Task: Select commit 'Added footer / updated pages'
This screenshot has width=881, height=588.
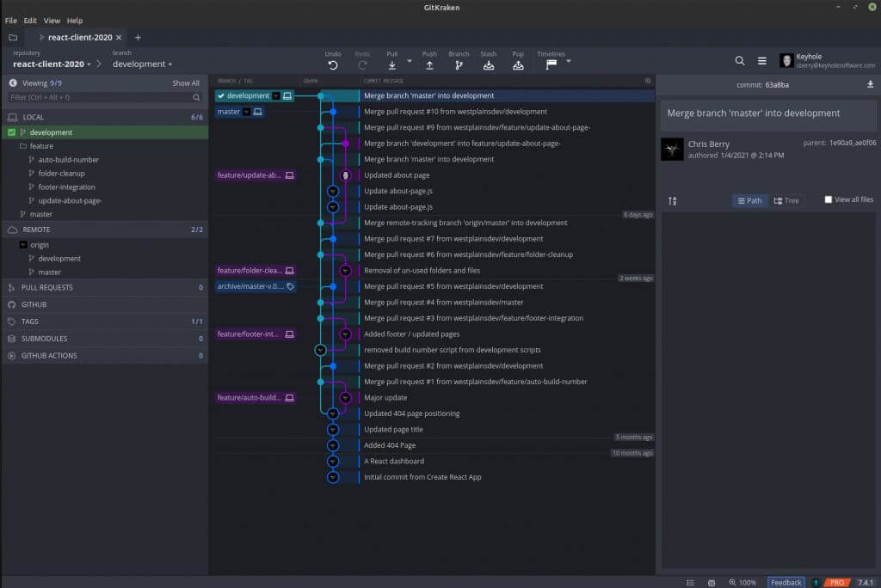Action: tap(412, 334)
